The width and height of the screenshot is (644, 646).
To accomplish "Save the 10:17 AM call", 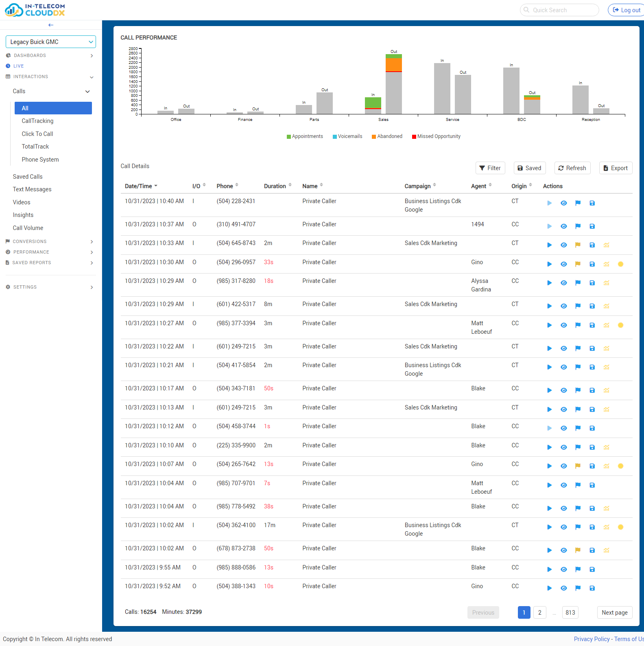I will (592, 390).
